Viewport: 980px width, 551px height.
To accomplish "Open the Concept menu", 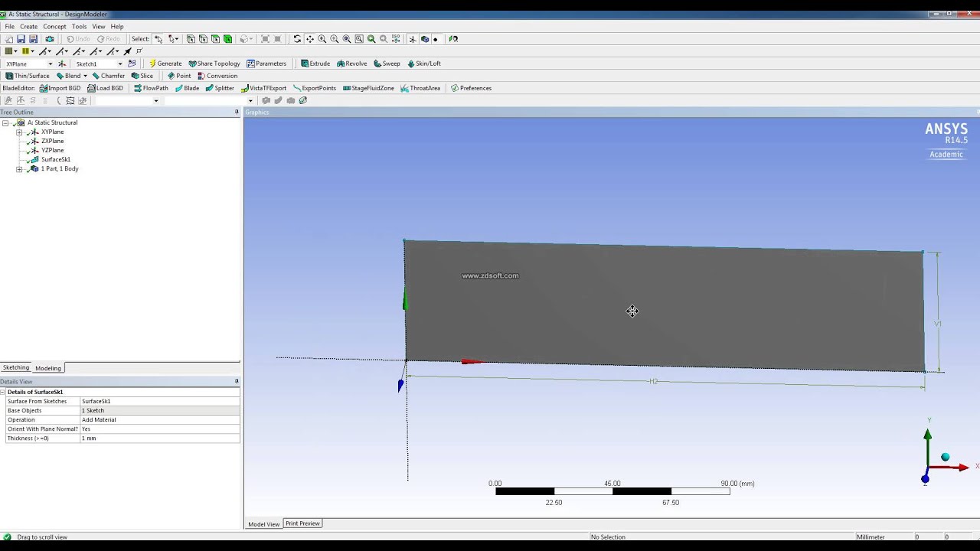I will (x=54, y=27).
